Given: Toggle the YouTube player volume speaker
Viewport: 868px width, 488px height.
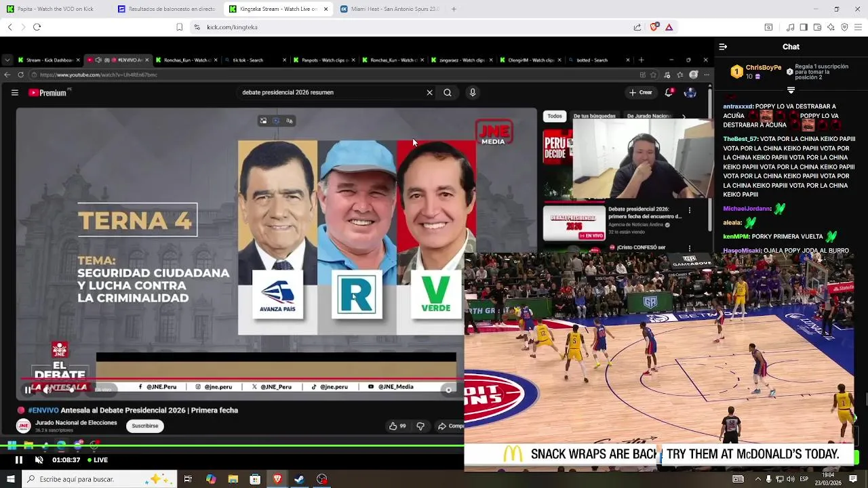Looking at the screenshot, I should [47, 390].
